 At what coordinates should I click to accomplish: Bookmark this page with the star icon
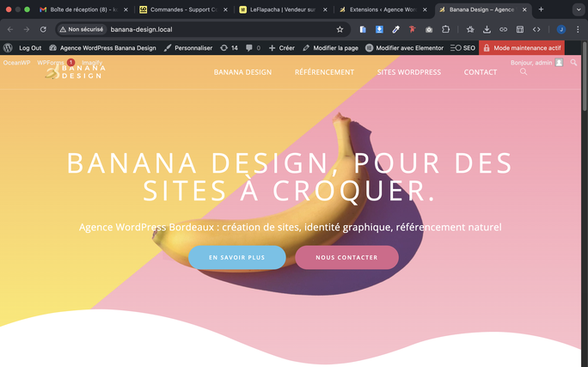click(x=340, y=29)
